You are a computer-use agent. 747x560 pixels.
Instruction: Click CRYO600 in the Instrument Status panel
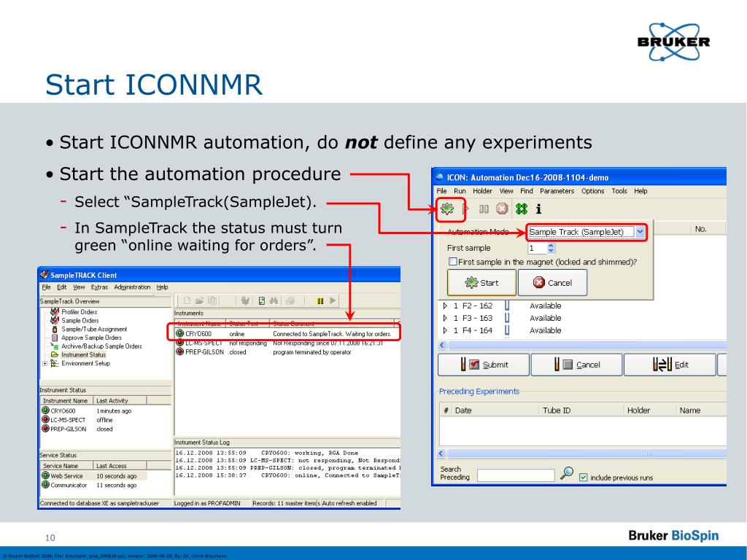point(63,411)
